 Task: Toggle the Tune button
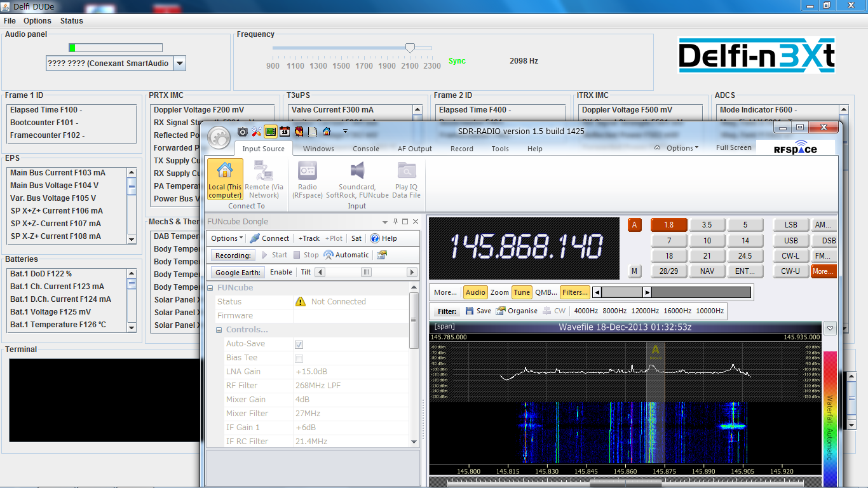click(522, 292)
